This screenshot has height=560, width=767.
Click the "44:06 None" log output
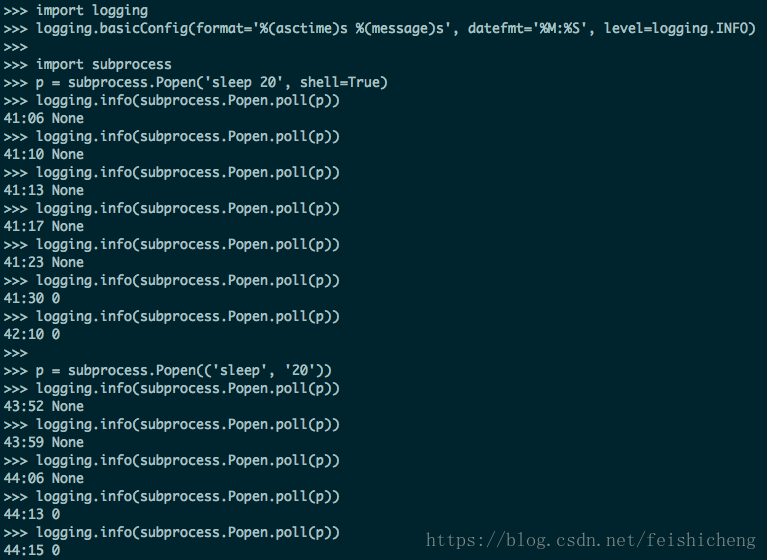[x=44, y=479]
